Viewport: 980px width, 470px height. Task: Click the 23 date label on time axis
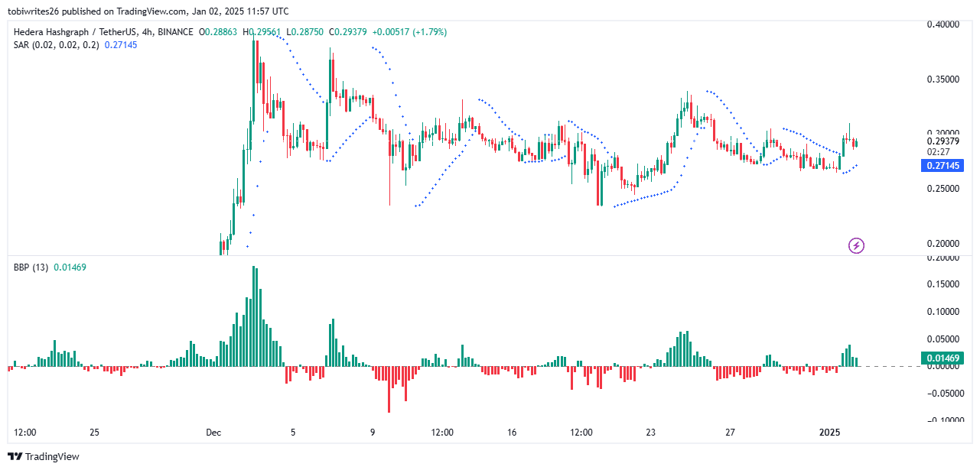(x=650, y=433)
